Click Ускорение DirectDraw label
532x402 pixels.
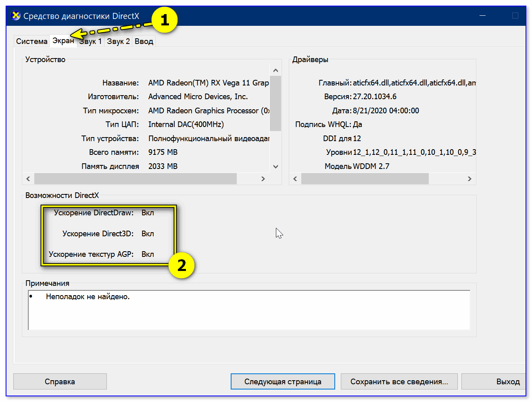click(x=94, y=212)
